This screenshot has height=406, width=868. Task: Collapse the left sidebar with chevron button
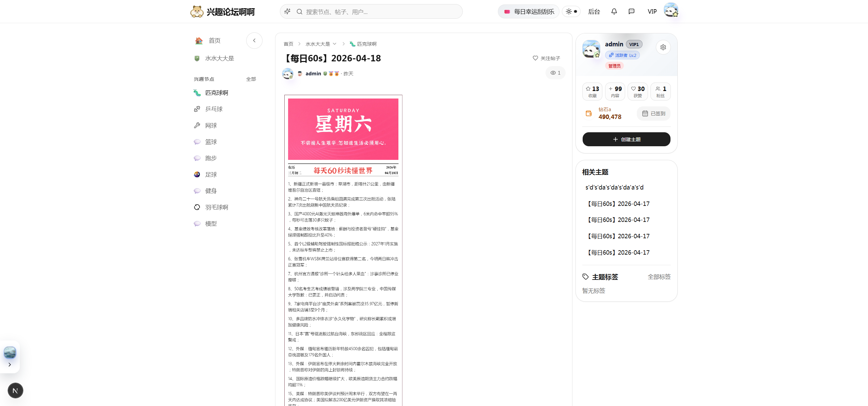point(254,41)
